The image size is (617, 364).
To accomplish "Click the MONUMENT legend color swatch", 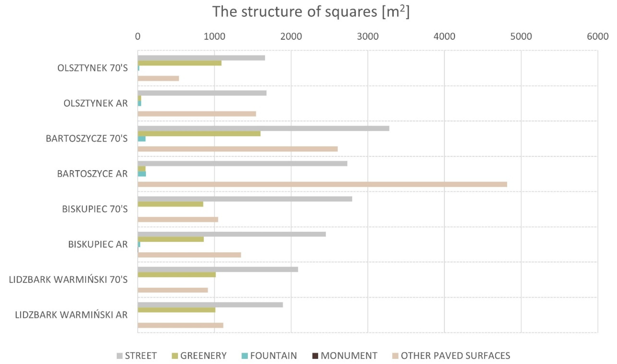I will coord(315,356).
